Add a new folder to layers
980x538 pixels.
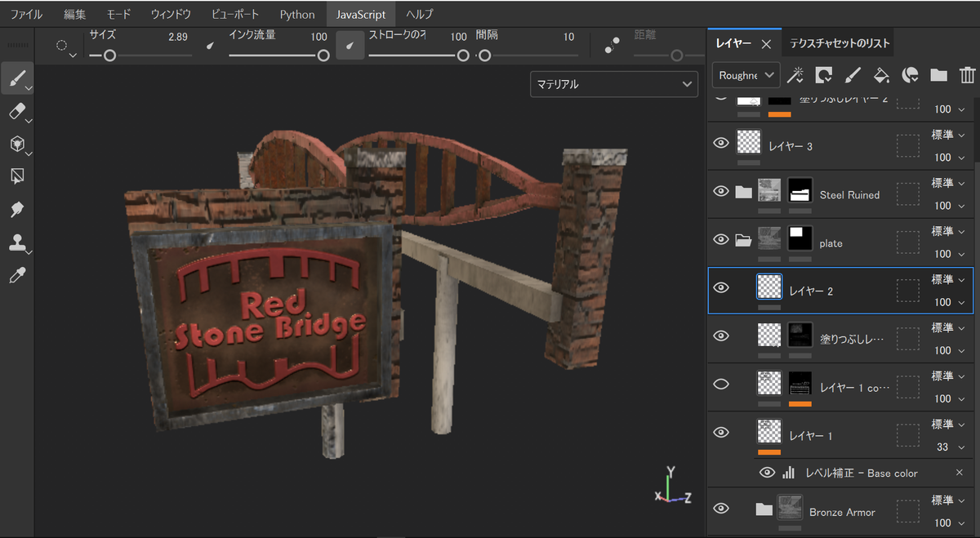[938, 75]
